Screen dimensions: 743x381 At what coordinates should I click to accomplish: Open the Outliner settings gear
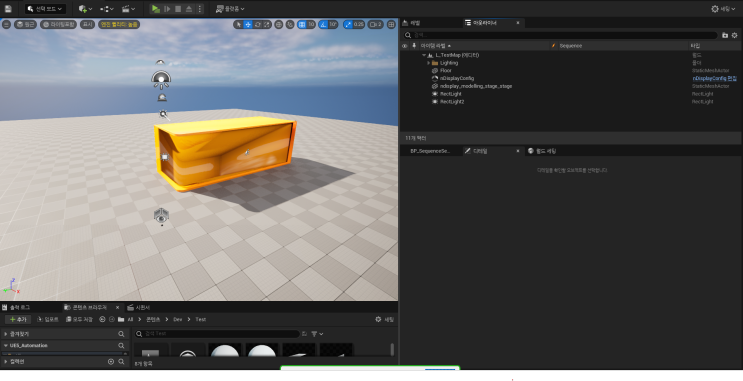pyautogui.click(x=734, y=35)
